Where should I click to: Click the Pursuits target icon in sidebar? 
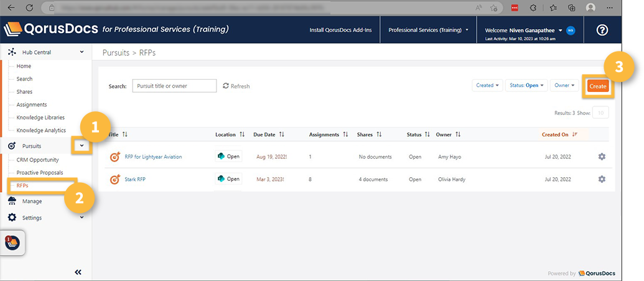tap(12, 145)
